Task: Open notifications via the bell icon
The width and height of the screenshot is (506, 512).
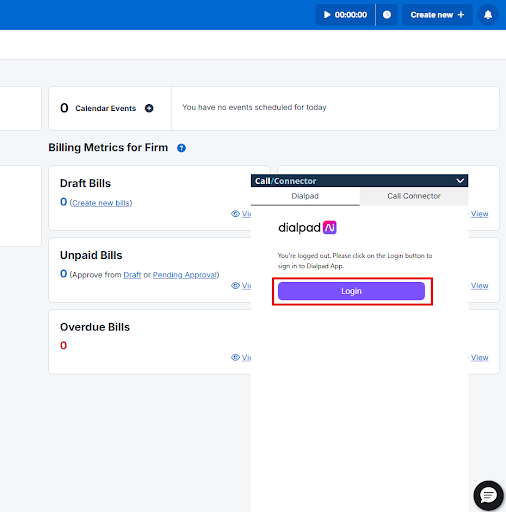Action: pos(488,15)
